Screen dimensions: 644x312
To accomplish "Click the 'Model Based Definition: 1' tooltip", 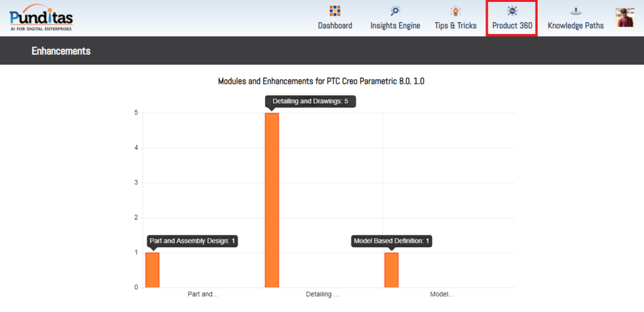I will click(392, 241).
